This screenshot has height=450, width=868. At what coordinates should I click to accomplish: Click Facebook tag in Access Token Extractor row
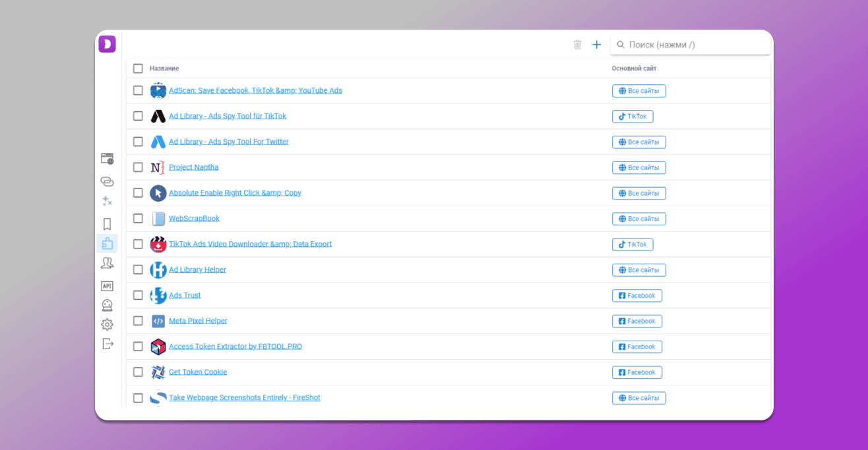point(637,347)
